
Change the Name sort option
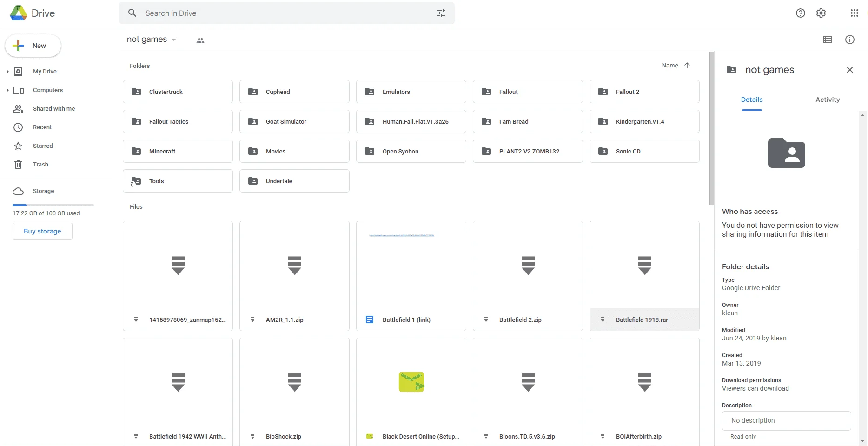[x=670, y=66]
